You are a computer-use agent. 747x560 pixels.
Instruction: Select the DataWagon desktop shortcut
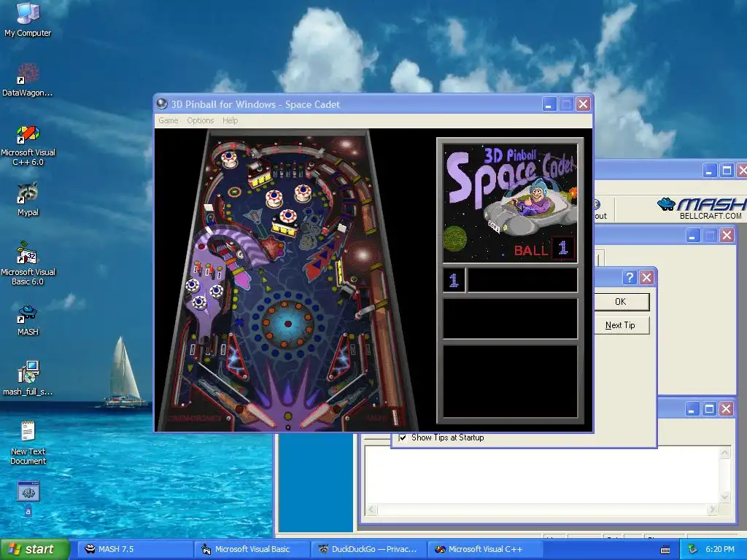point(28,79)
